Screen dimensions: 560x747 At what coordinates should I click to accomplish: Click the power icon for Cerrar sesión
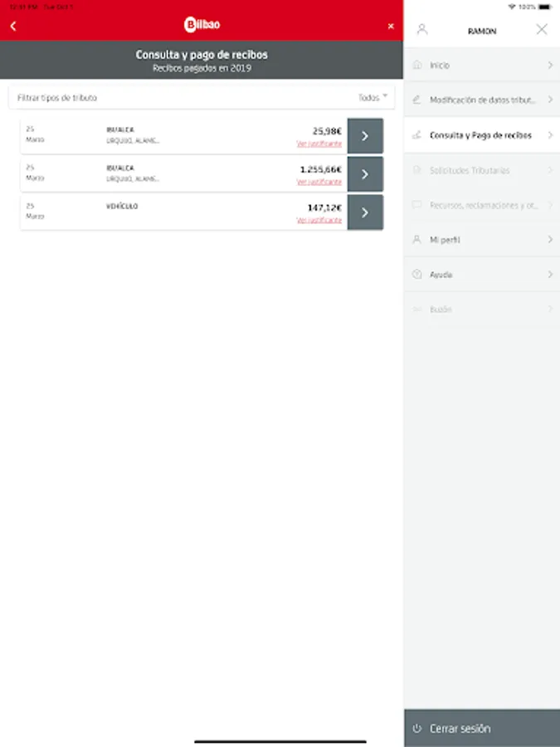point(417,729)
